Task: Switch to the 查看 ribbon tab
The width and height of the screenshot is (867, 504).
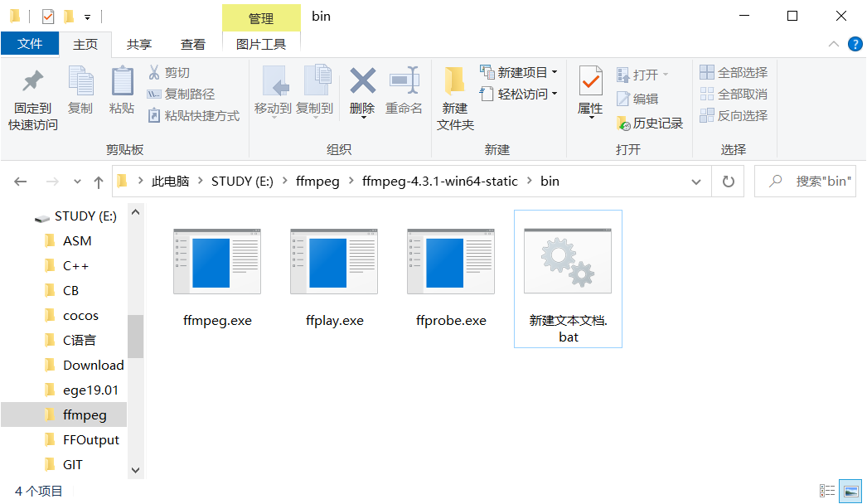Action: pyautogui.click(x=193, y=44)
